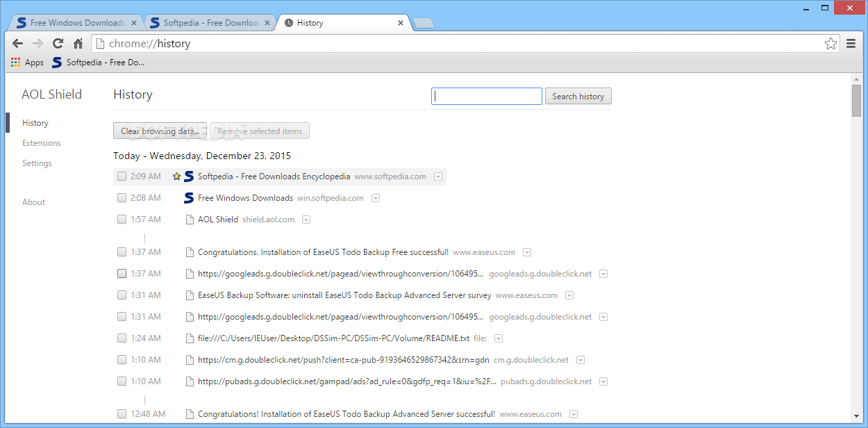Check the 2:08 AM Free Windows Downloads checkbox
Viewport: 868px width, 428px height.
pyautogui.click(x=122, y=198)
